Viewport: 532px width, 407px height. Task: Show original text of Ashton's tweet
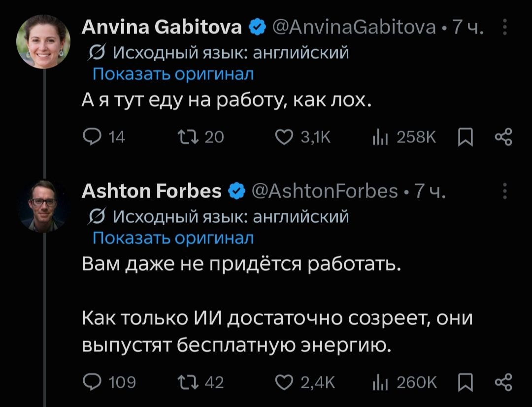coord(173,237)
